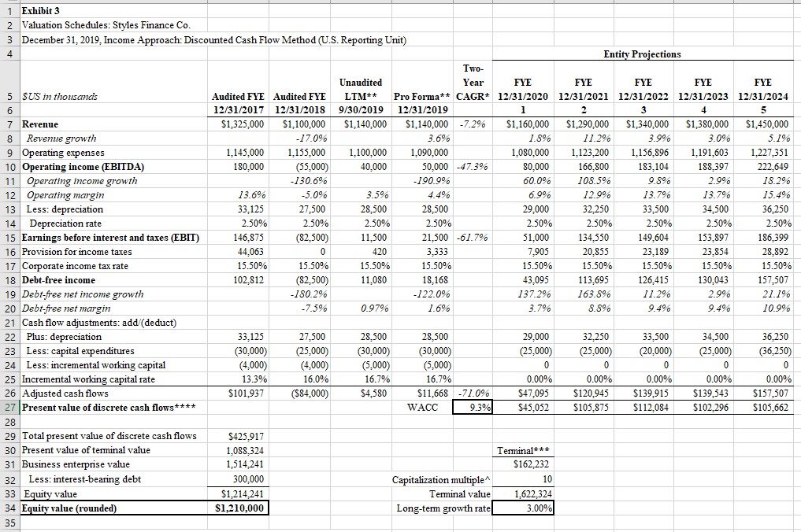This screenshot has width=801, height=532.
Task: Select FYE 12/31/2024 adjusted cash flow $157,507
Action: [769, 393]
